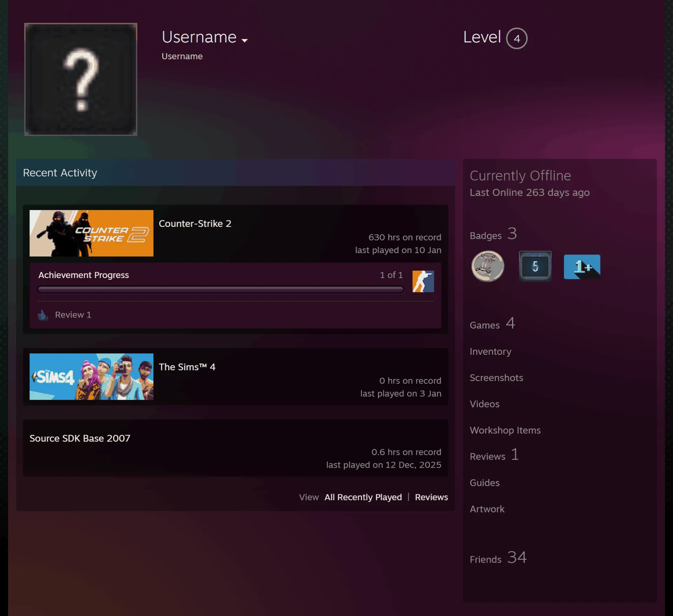Open the Guides page

484,483
